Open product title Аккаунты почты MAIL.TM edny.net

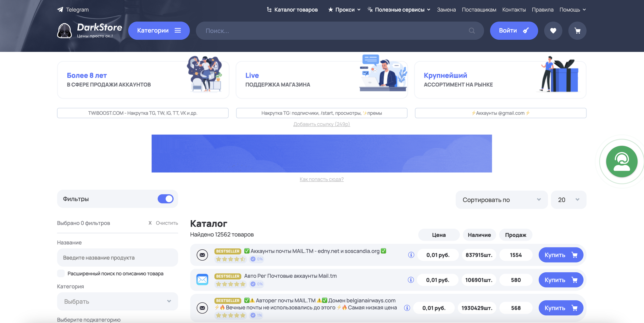(315, 251)
